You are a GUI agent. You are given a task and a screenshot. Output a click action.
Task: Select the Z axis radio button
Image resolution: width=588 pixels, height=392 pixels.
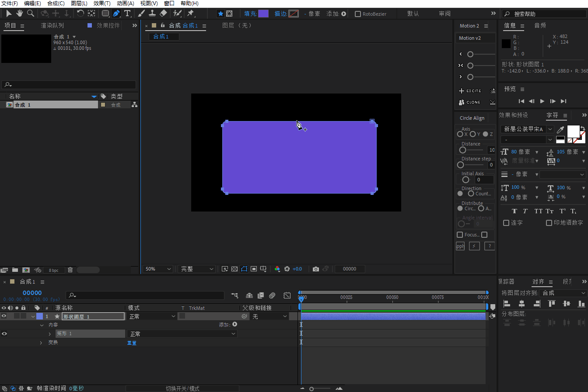coord(485,134)
